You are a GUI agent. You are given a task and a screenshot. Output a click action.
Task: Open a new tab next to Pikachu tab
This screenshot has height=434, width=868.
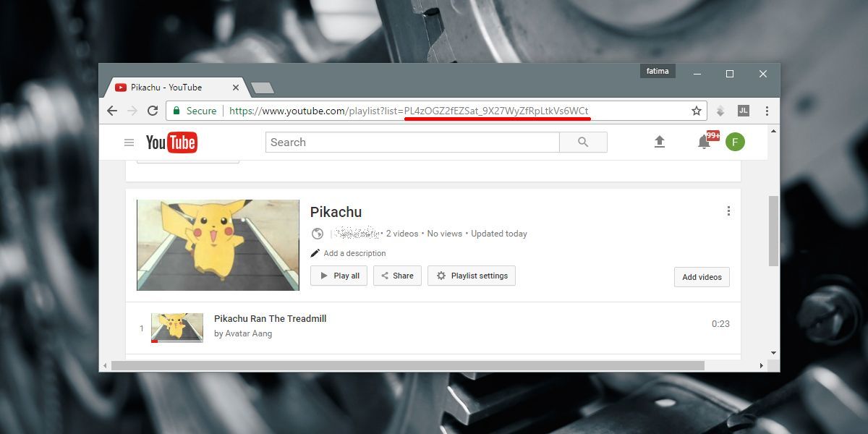point(262,88)
